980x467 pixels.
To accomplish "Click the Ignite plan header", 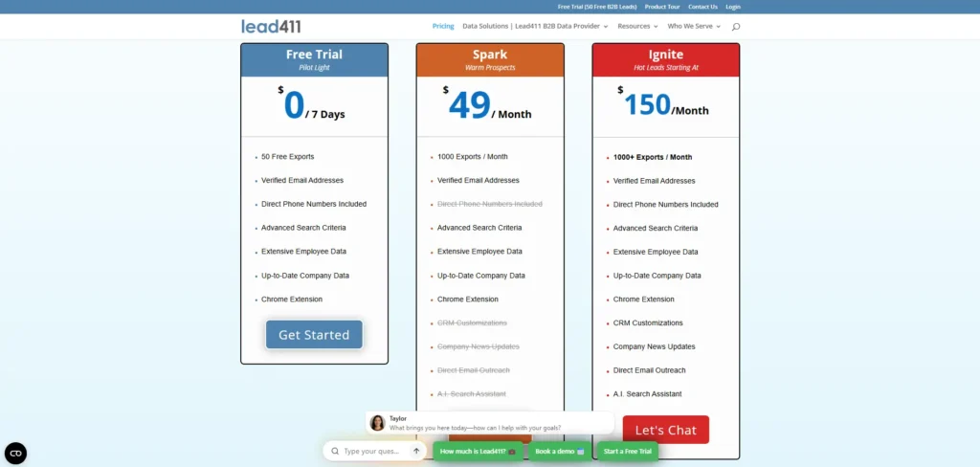I will [x=666, y=59].
